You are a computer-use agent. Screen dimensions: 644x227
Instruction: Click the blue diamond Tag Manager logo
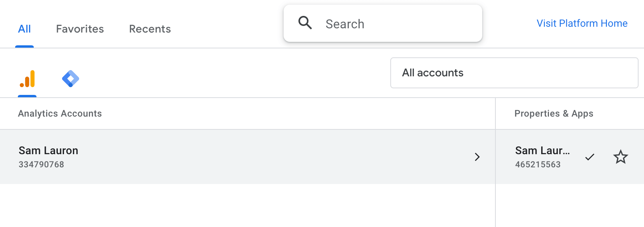[71, 79]
